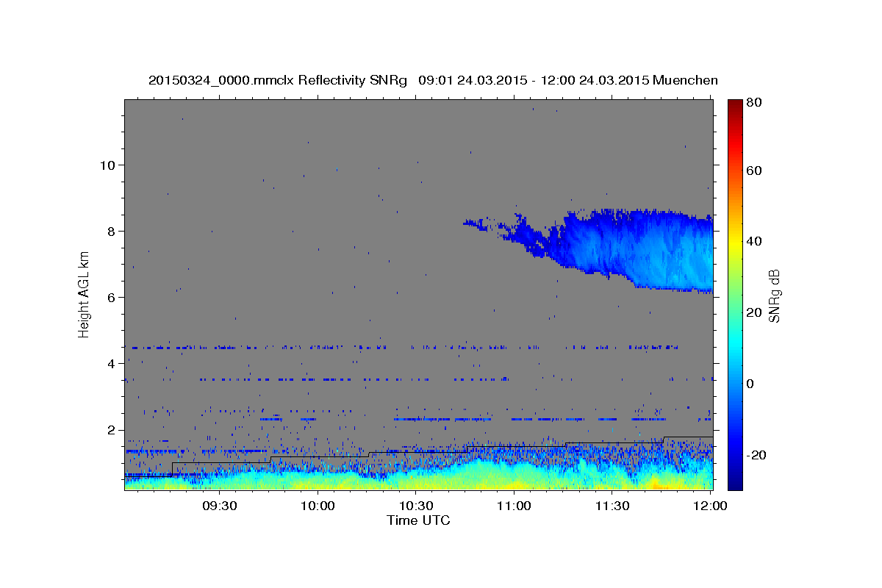The width and height of the screenshot is (882, 588).
Task: Click the 11:00 time tick label
Action: coord(514,506)
